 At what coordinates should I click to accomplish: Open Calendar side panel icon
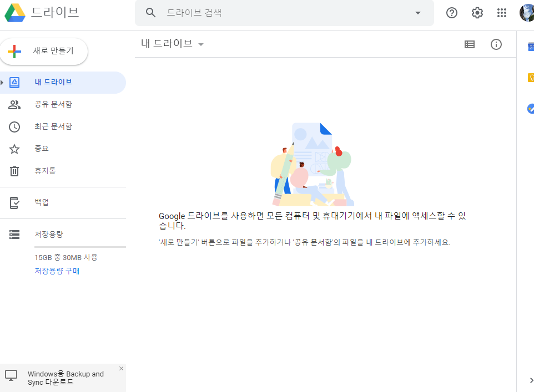531,47
